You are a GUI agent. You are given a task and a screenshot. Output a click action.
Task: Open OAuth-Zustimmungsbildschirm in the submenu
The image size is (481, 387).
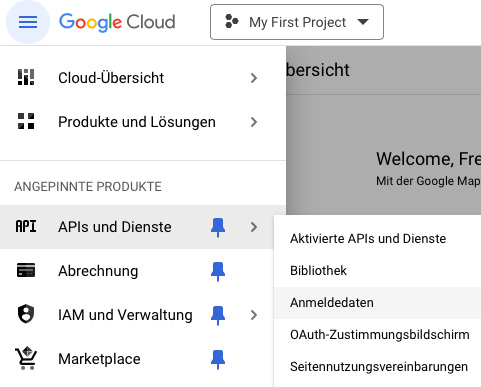(377, 335)
